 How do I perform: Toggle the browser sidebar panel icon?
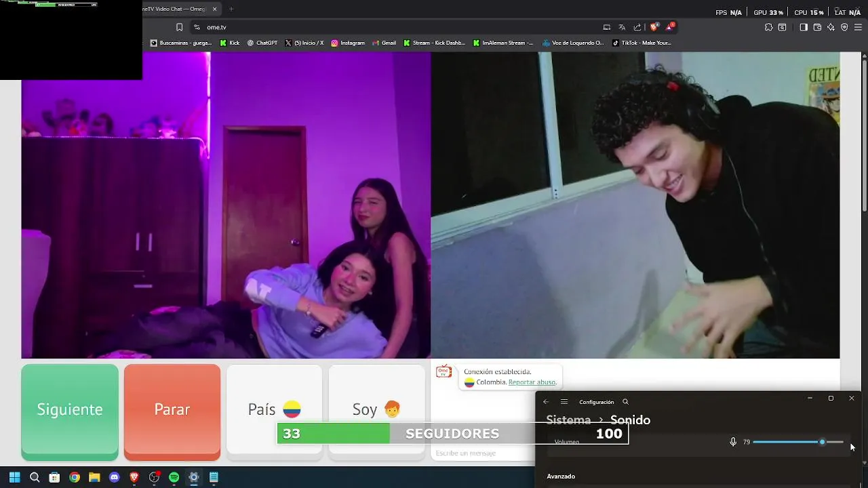click(804, 27)
